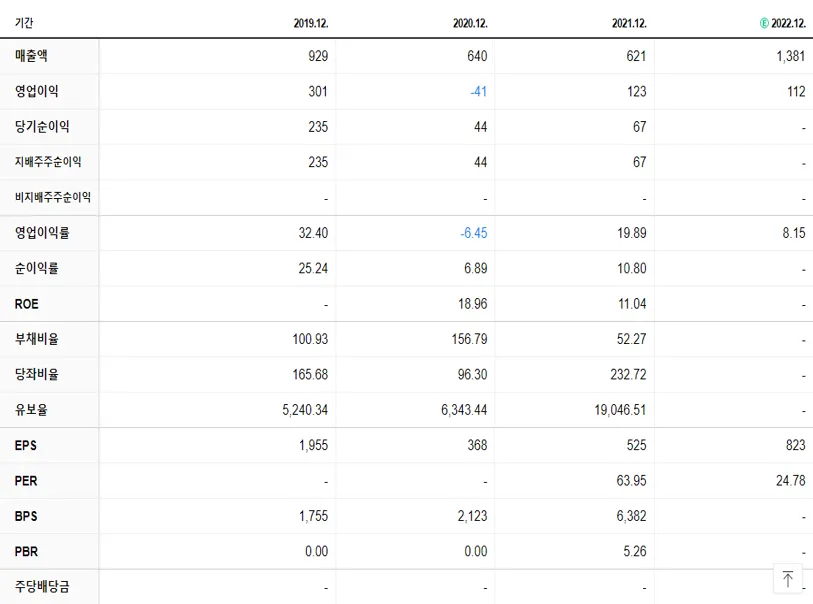Click the 당기순이익 row label
The image size is (813, 604).
click(42, 127)
